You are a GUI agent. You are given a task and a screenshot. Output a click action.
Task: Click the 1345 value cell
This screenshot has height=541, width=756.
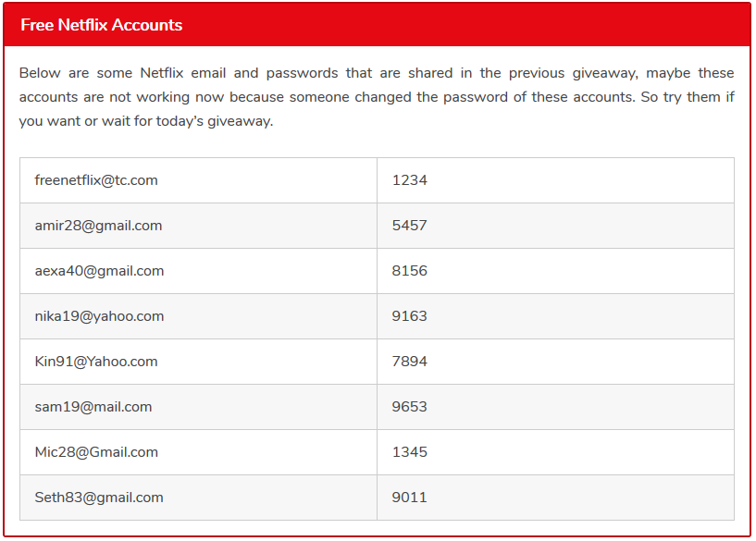[x=555, y=452]
